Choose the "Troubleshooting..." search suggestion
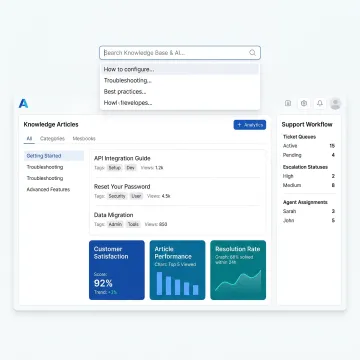Screen dimensions: 360x360 [180, 80]
